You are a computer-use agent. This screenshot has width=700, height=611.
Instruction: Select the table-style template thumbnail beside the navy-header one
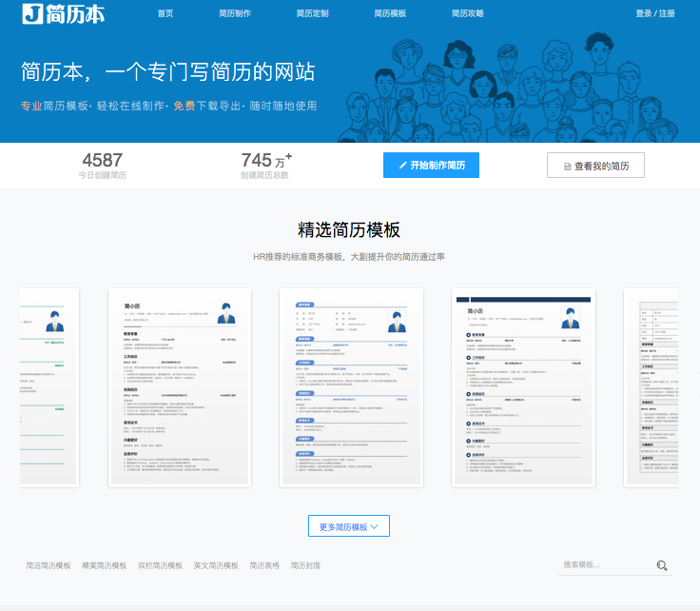pos(651,387)
